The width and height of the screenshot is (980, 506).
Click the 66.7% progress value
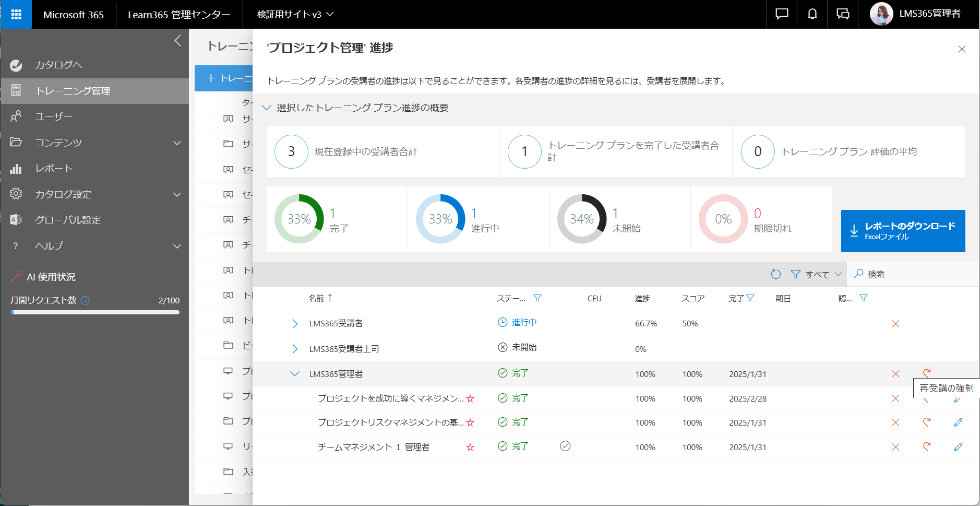click(x=646, y=324)
